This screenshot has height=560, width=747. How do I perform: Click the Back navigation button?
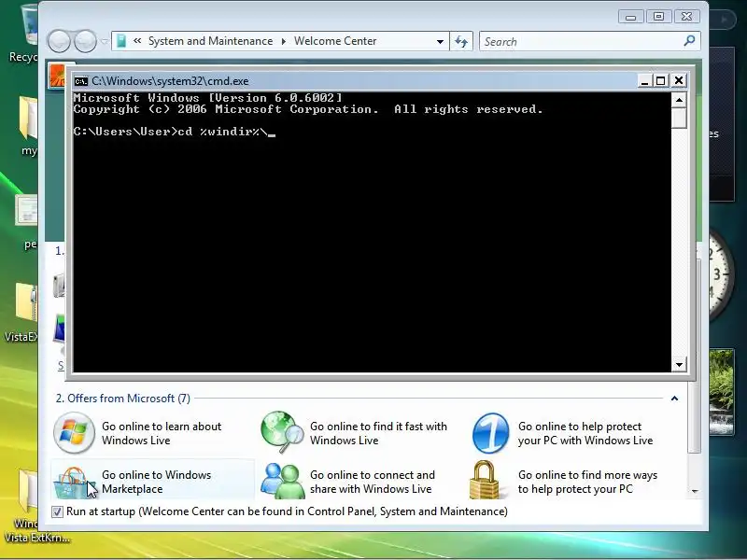[59, 41]
